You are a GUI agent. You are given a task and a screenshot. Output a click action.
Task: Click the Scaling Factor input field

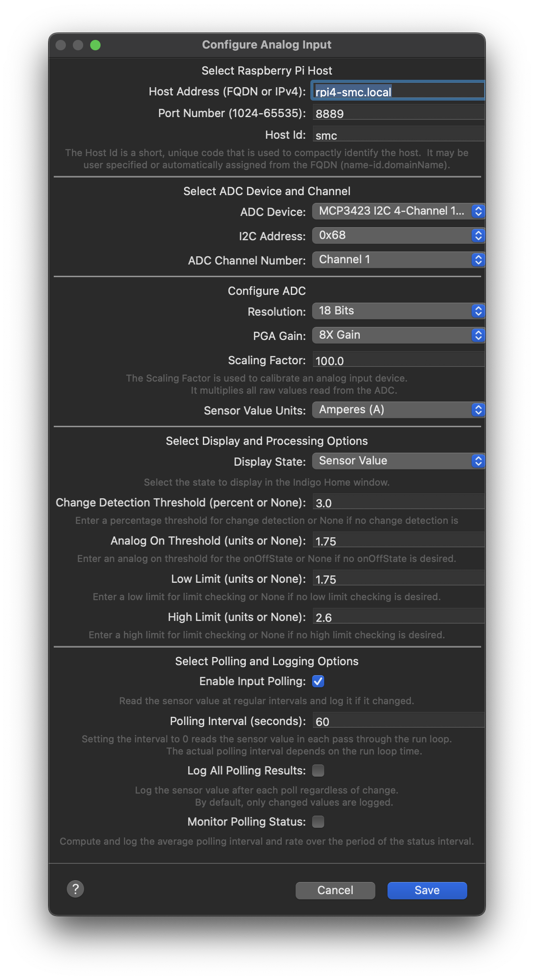pos(398,360)
